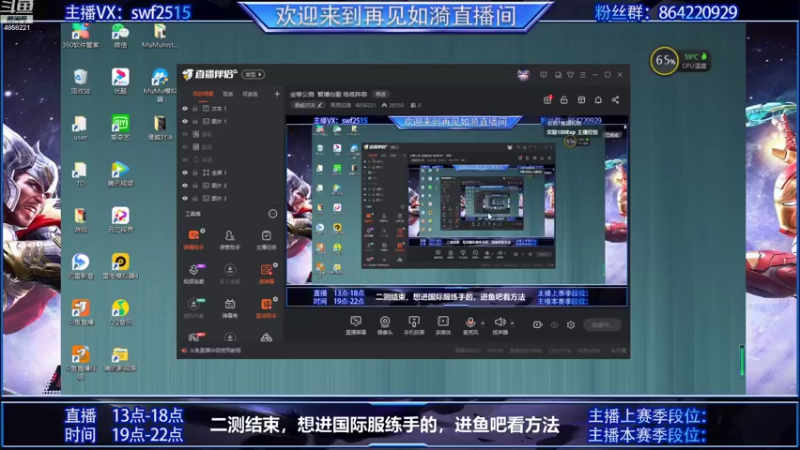
Task: Click the user avatar in title bar
Action: 523,74
